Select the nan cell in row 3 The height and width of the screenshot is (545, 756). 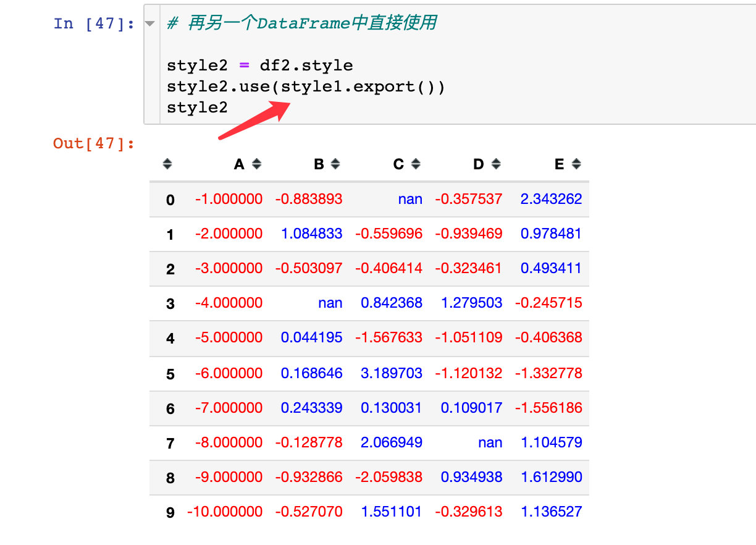[330, 303]
